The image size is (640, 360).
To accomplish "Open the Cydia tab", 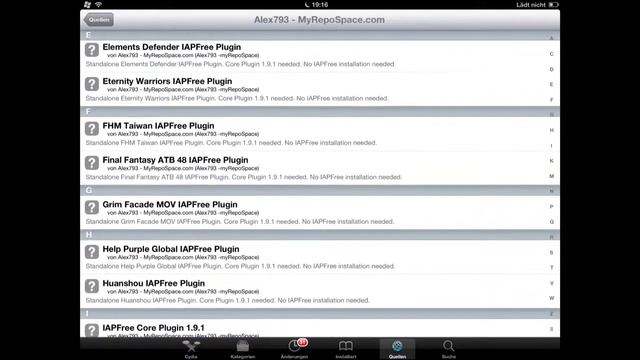I will (x=191, y=349).
